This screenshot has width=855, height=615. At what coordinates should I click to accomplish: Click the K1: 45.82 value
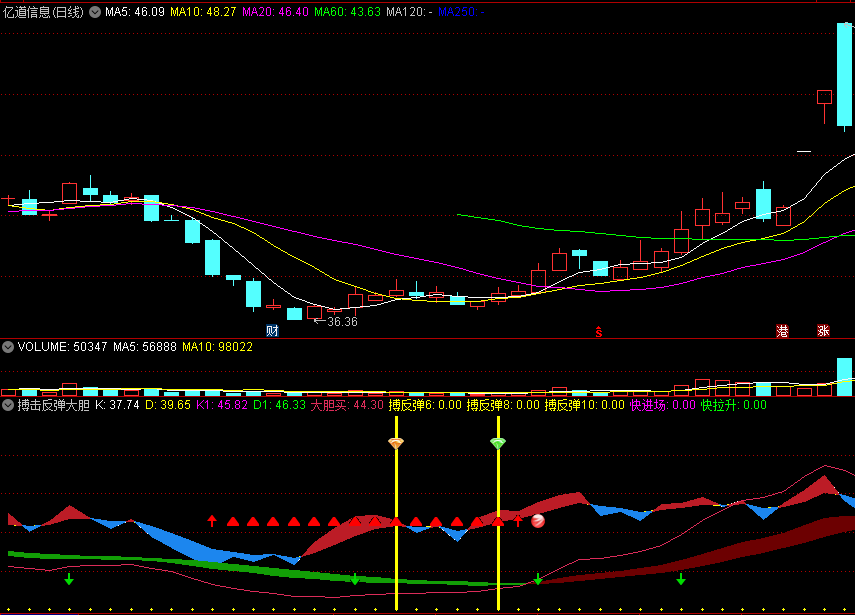[222, 405]
